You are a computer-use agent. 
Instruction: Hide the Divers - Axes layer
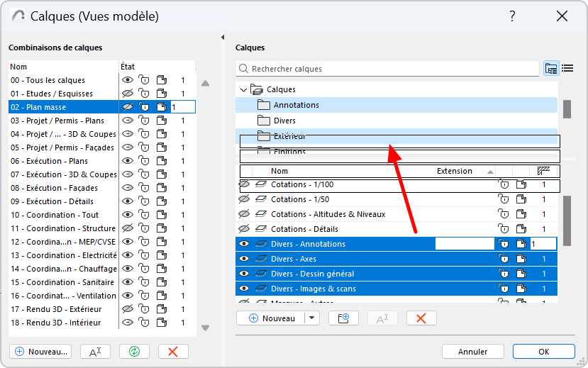(245, 259)
